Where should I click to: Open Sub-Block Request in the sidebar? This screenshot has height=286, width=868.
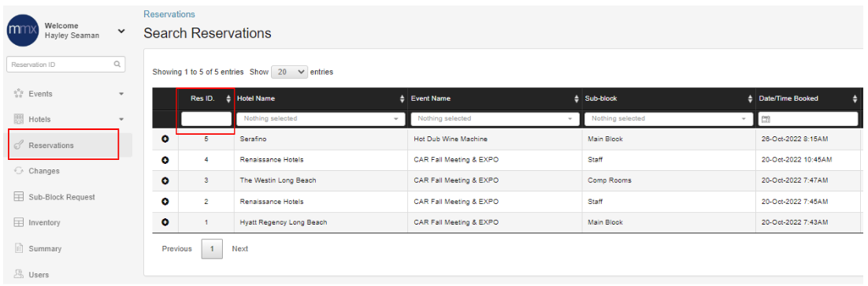tap(61, 197)
